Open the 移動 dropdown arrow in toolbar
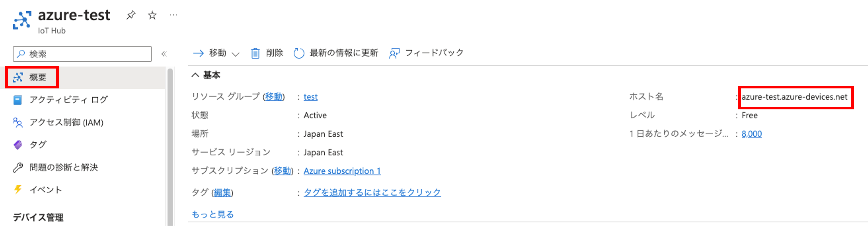868x226 pixels. tap(236, 54)
